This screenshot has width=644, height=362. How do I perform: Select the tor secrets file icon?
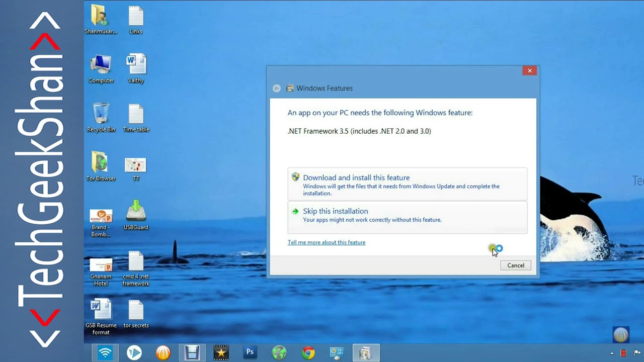[136, 314]
